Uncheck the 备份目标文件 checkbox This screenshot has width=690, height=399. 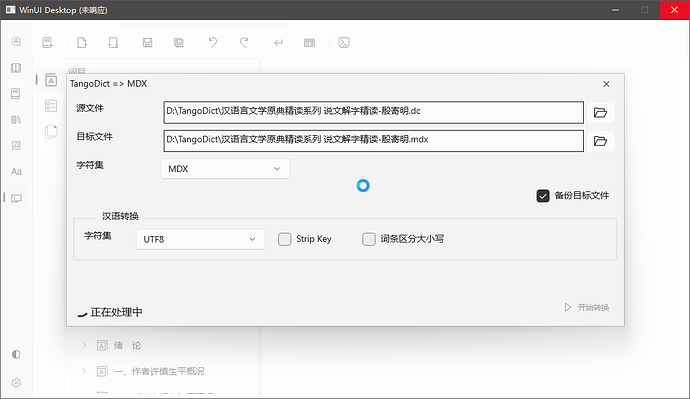543,196
